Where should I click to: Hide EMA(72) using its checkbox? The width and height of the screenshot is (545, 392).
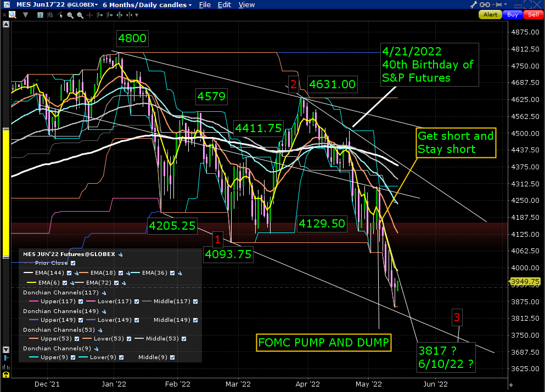click(x=116, y=283)
